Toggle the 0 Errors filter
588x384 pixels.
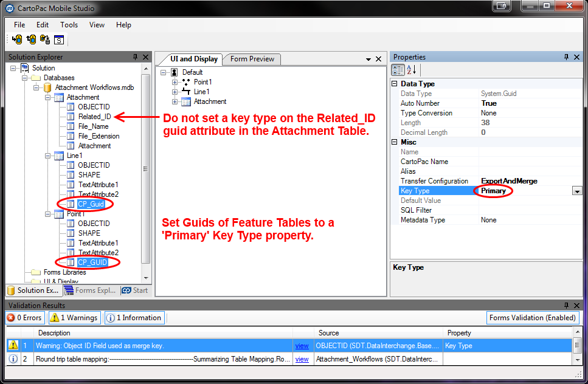coord(25,318)
